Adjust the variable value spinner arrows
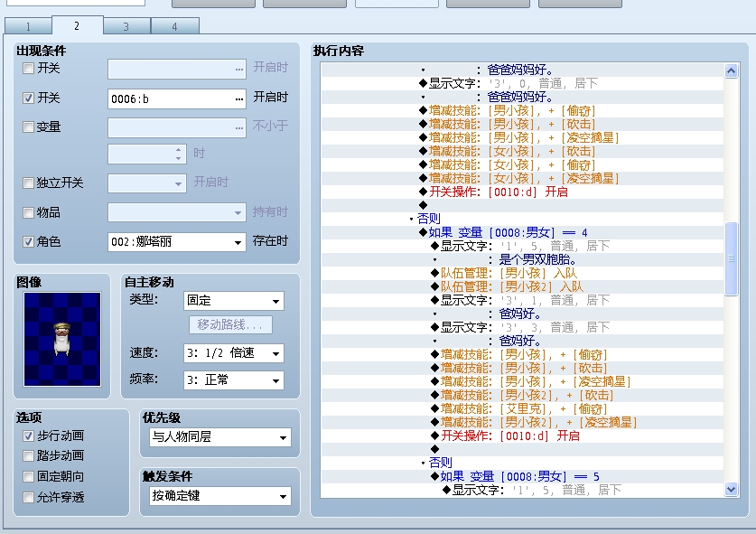 [x=179, y=155]
